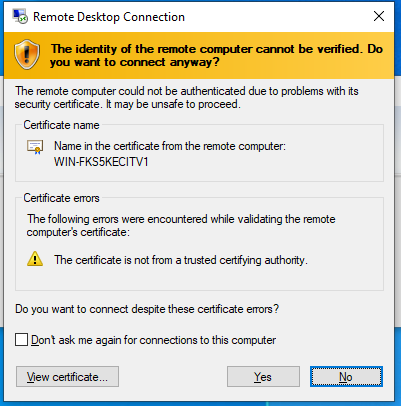401x406 pixels.
Task: Choose Yes to connect anyway
Action: [x=263, y=377]
